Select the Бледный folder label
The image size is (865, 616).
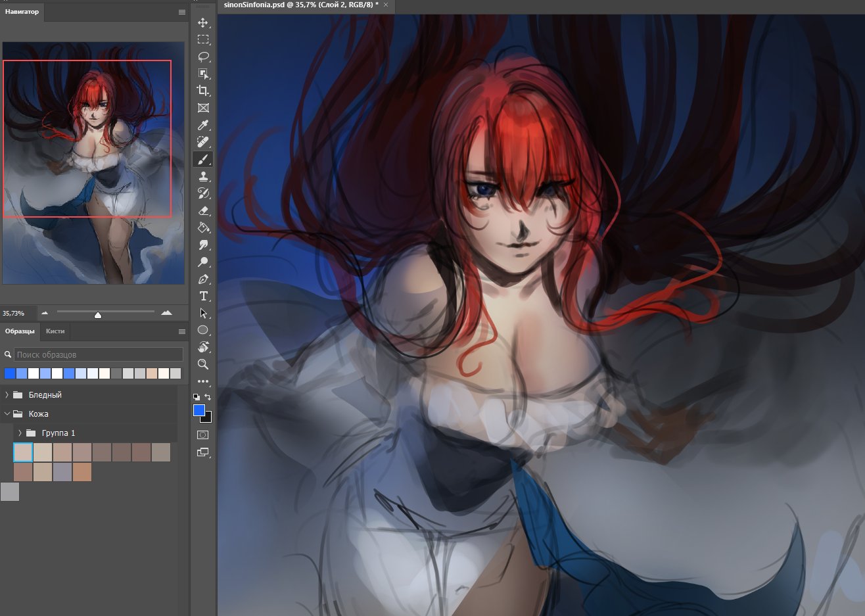click(45, 394)
